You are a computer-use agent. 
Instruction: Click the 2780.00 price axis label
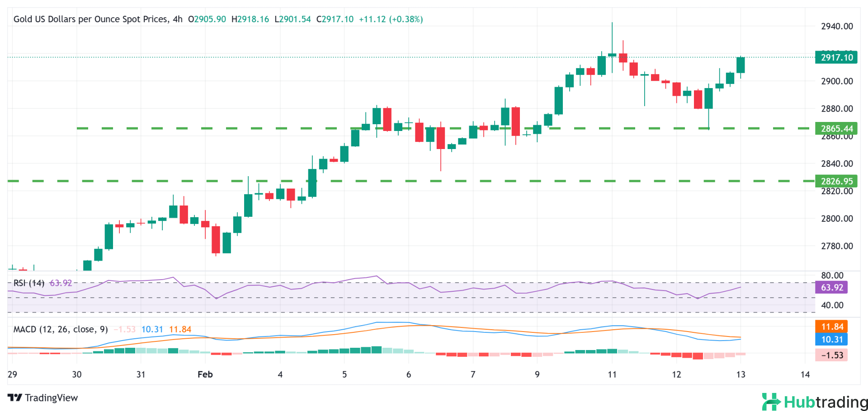pos(837,246)
